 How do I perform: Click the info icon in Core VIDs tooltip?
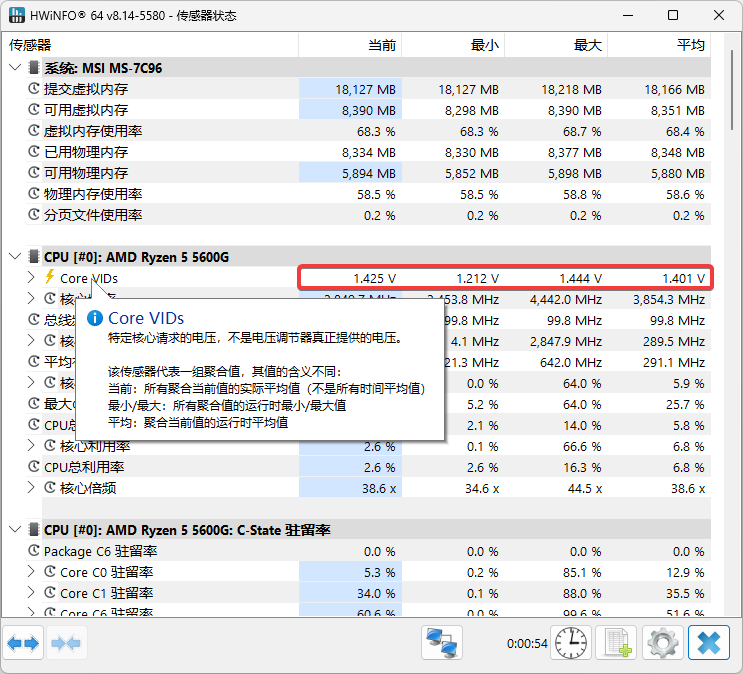pyautogui.click(x=95, y=318)
